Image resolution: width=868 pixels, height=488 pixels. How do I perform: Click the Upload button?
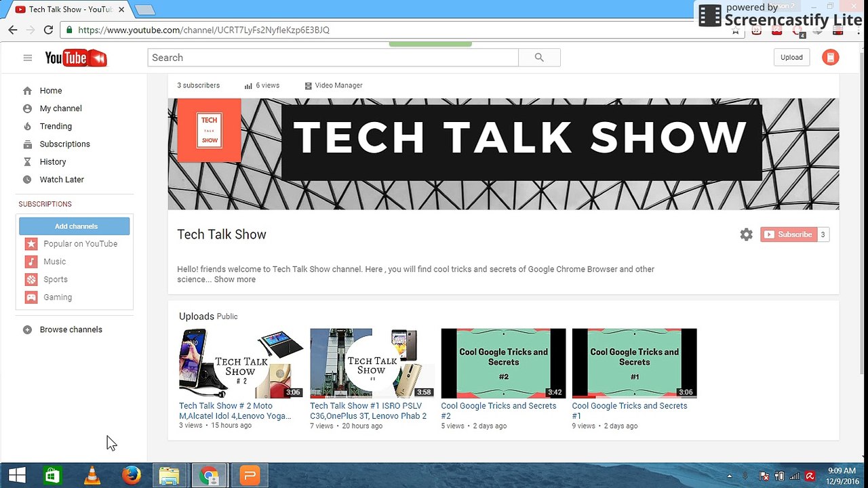pyautogui.click(x=791, y=58)
